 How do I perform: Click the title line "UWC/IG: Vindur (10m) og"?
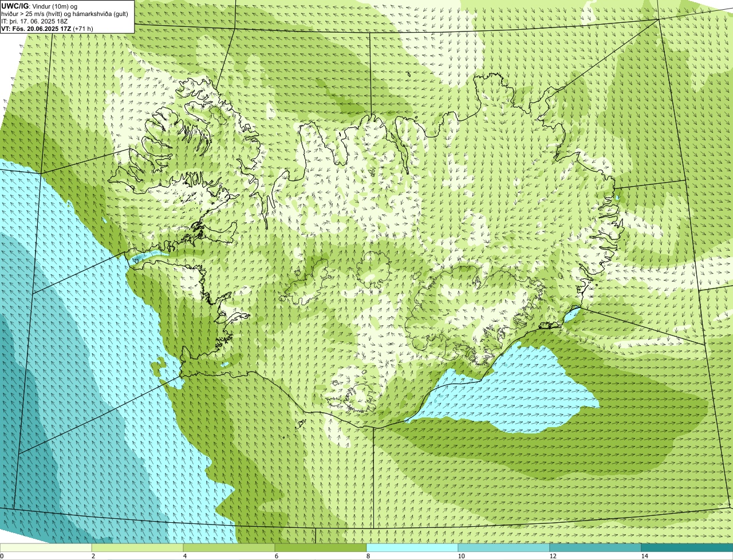(39, 6)
